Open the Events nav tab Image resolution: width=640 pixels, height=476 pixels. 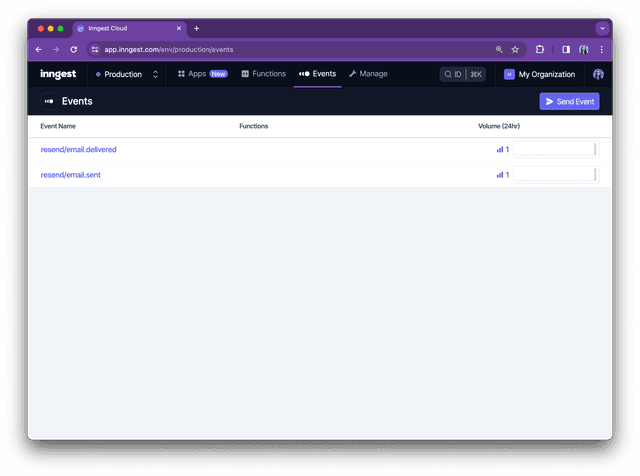318,74
